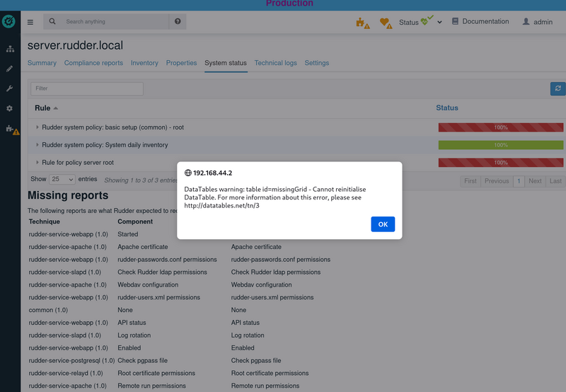
Task: Select the rudder-service-postgresql (1.0) technique
Action: click(71, 361)
